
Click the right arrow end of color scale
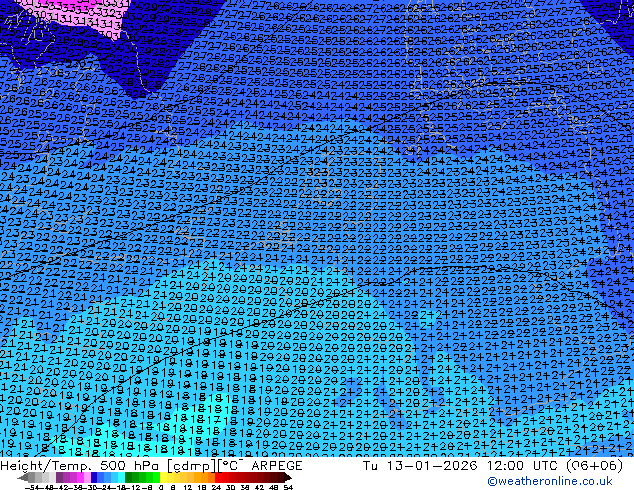pyautogui.click(x=288, y=477)
